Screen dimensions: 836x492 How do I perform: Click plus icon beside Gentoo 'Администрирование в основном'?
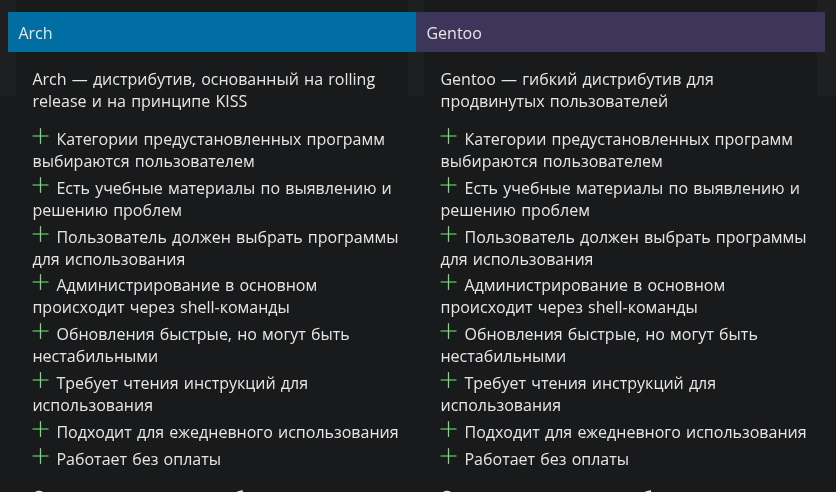[448, 283]
